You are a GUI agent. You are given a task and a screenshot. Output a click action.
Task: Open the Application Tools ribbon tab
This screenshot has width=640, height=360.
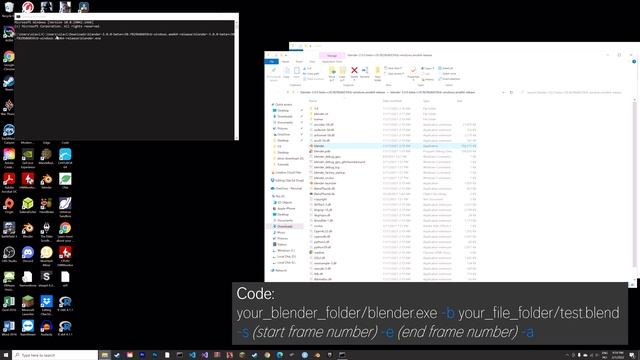(332, 62)
